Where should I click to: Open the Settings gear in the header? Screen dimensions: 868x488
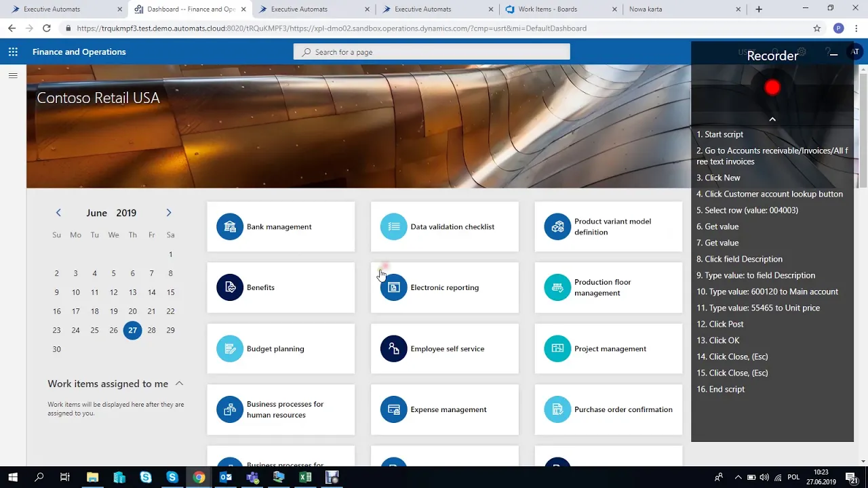click(x=802, y=52)
